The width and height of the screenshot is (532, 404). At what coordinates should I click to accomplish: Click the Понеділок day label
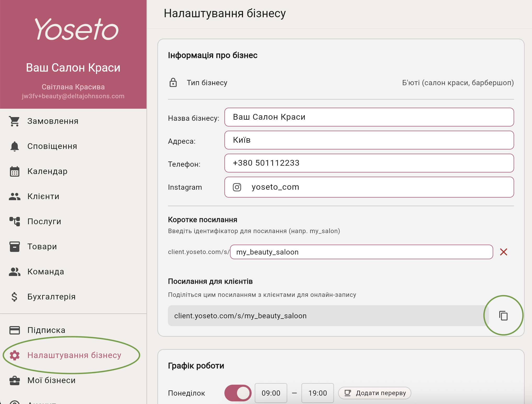(186, 393)
